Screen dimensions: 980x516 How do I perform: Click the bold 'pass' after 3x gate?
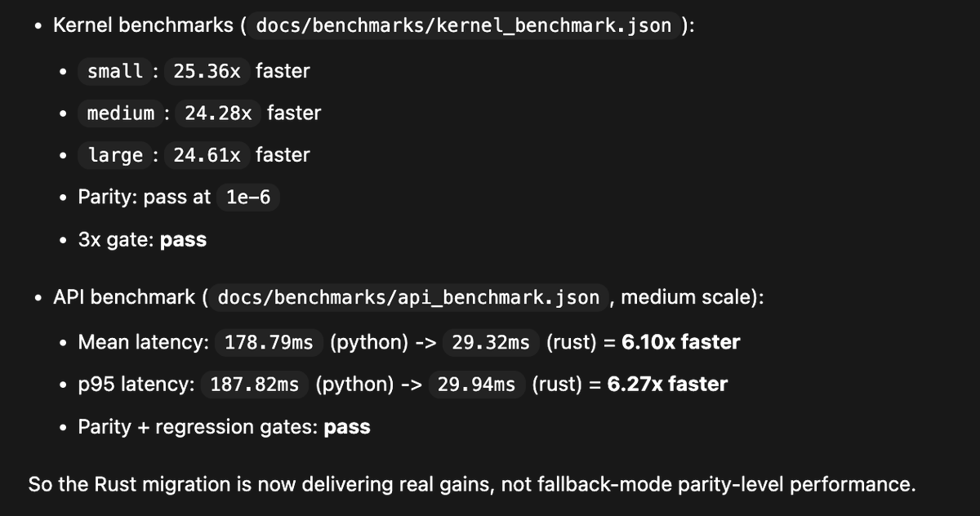184,240
